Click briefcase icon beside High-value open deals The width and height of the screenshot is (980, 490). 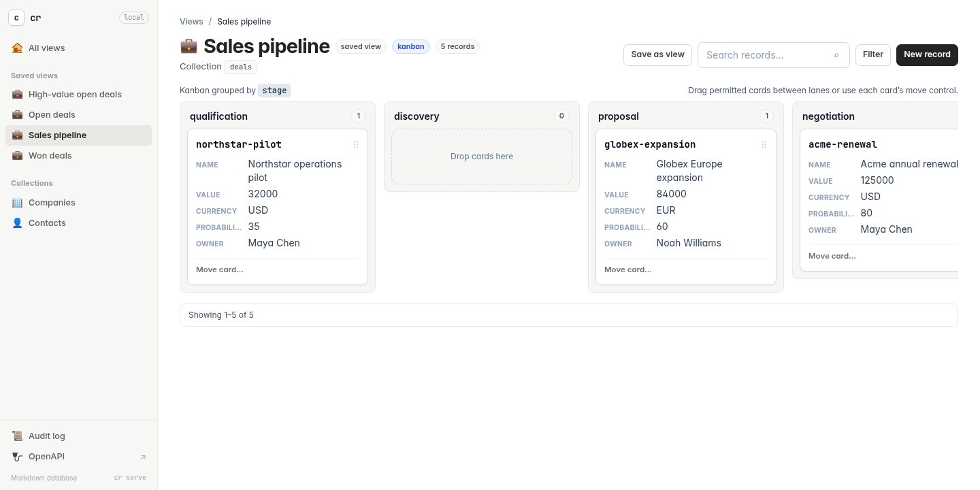tap(18, 95)
